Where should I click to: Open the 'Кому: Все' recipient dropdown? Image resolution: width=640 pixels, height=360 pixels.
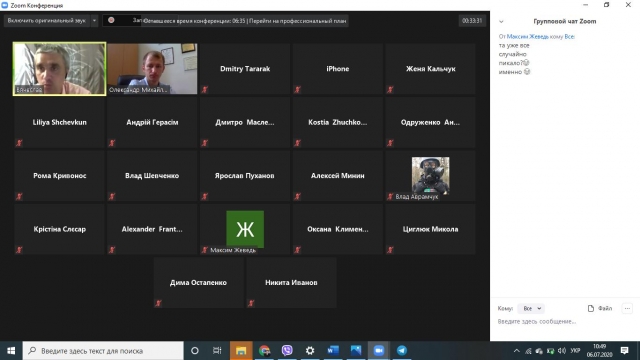point(532,309)
